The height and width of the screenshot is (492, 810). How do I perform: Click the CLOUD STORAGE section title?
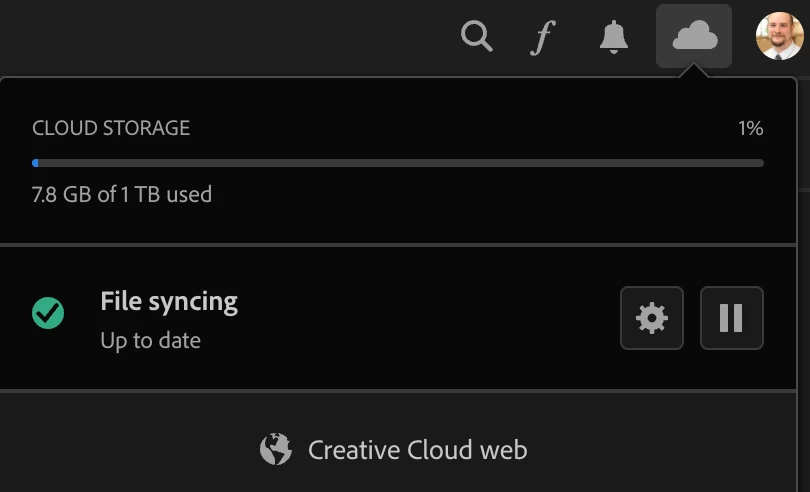point(111,128)
